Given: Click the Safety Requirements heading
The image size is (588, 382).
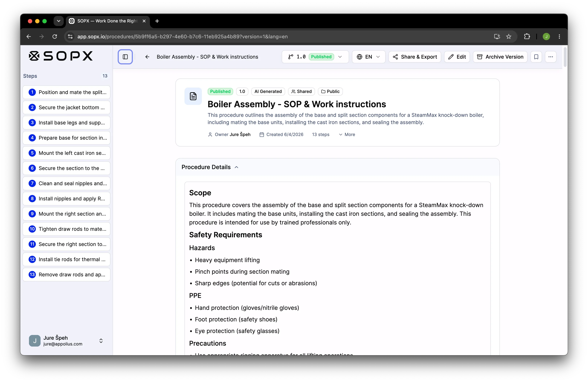Looking at the screenshot, I should (226, 235).
